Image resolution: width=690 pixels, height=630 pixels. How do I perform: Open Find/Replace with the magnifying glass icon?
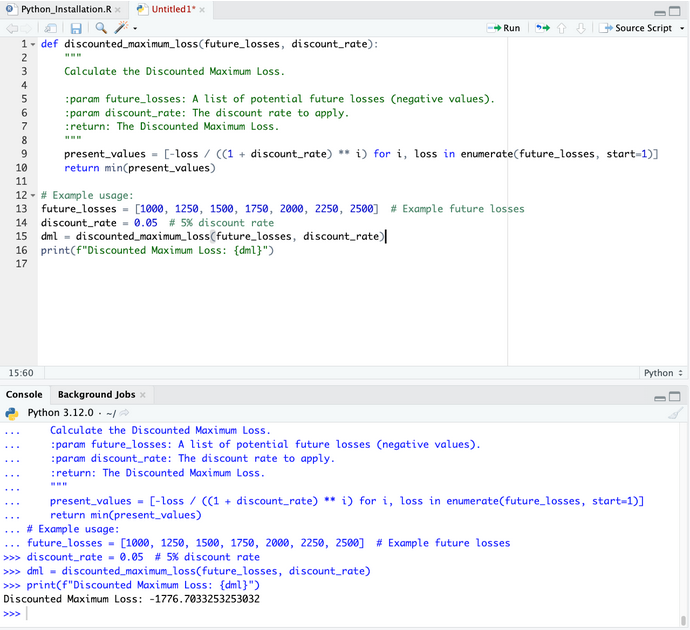[101, 28]
